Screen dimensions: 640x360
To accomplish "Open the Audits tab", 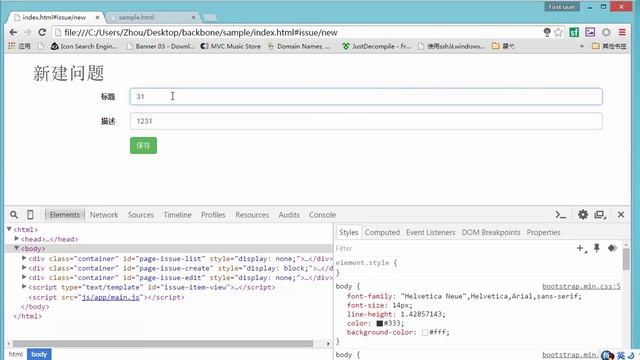I will pos(289,215).
